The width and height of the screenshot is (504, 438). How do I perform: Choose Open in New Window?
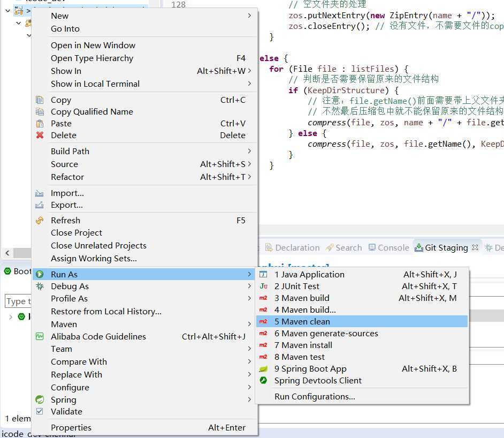tap(144, 46)
